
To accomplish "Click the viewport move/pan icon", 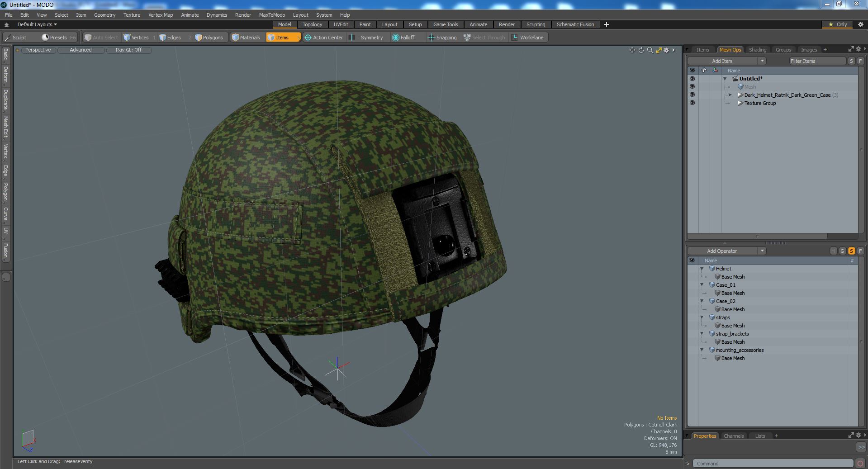I will pyautogui.click(x=632, y=50).
